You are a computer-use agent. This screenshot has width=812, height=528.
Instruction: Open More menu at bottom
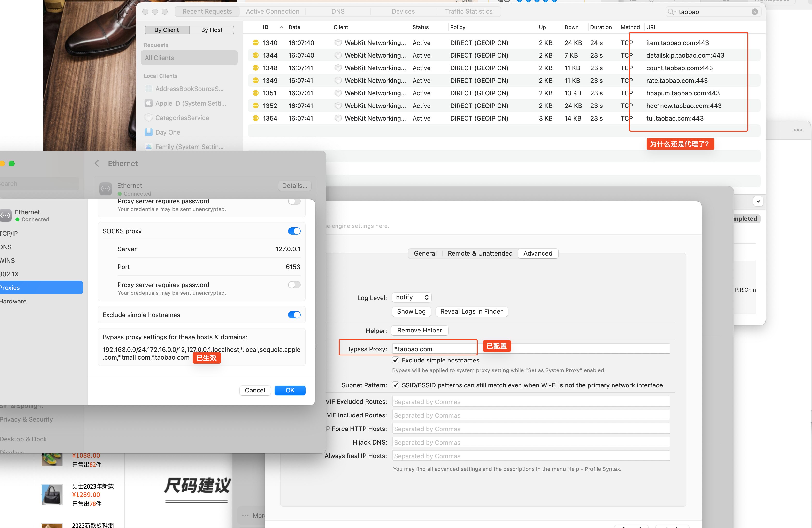(x=253, y=515)
